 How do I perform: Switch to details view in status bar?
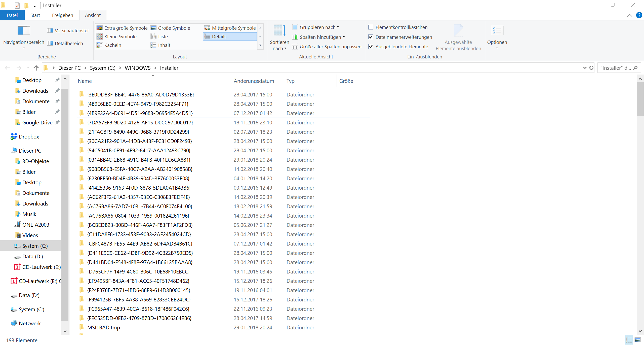[x=629, y=340]
